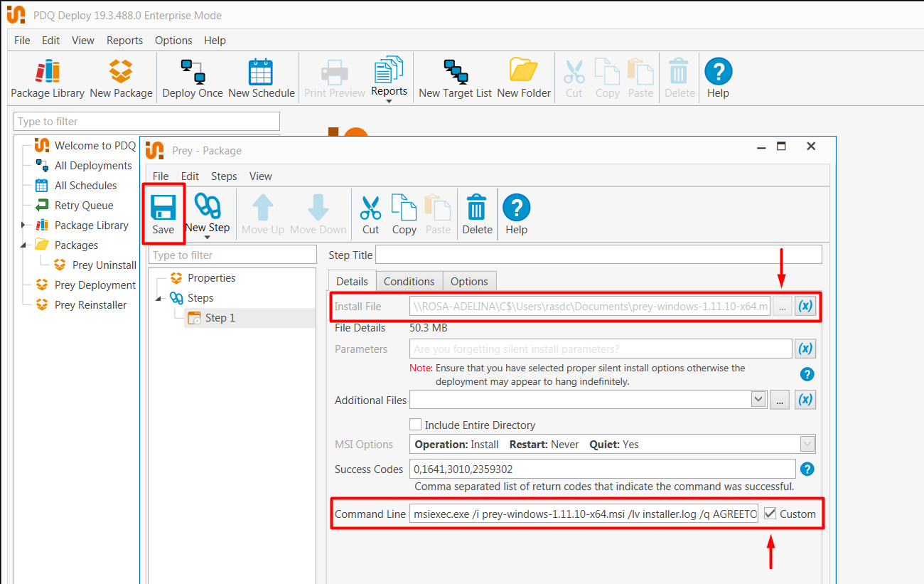Copy the selected step in package window
924x584 pixels.
coord(404,215)
